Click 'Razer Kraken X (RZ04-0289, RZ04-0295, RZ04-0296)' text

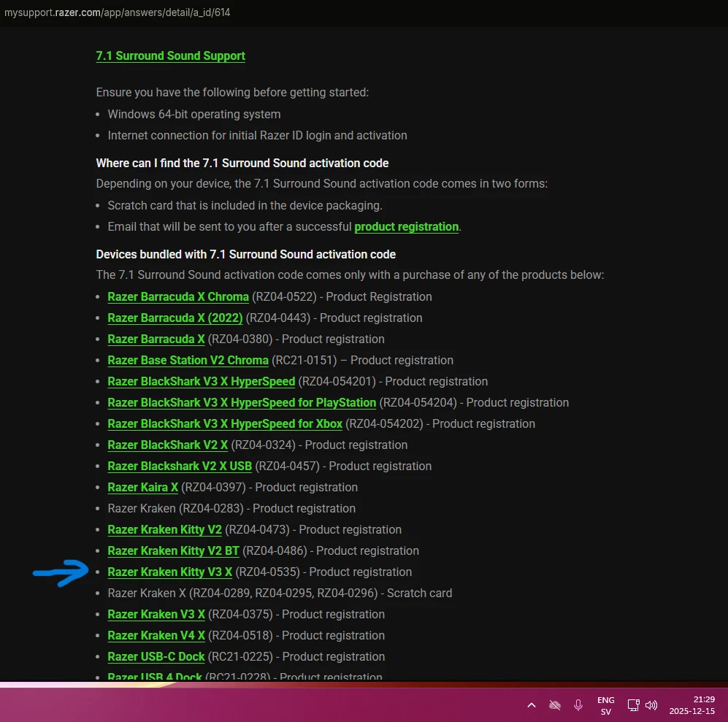[243, 594]
